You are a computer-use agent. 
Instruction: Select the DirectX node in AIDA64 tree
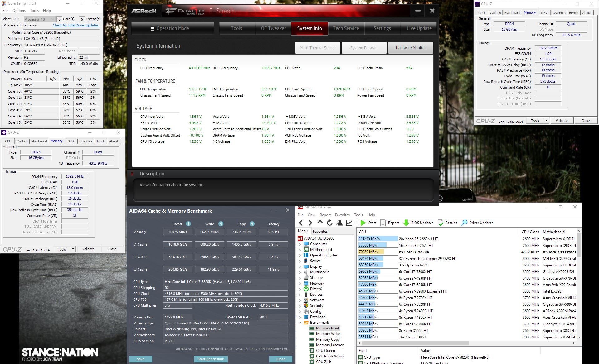click(x=316, y=289)
